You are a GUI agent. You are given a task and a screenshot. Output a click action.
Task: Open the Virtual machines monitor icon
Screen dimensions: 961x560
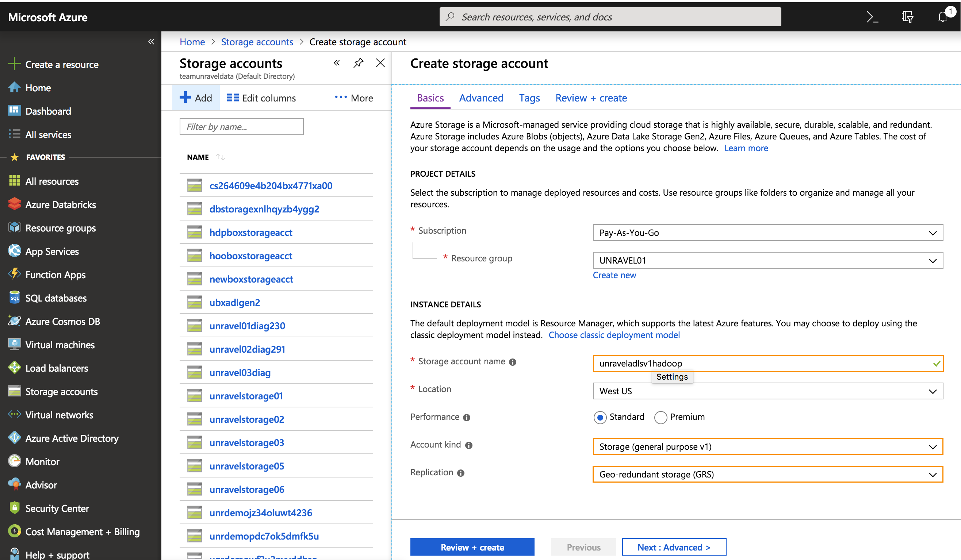pyautogui.click(x=14, y=344)
